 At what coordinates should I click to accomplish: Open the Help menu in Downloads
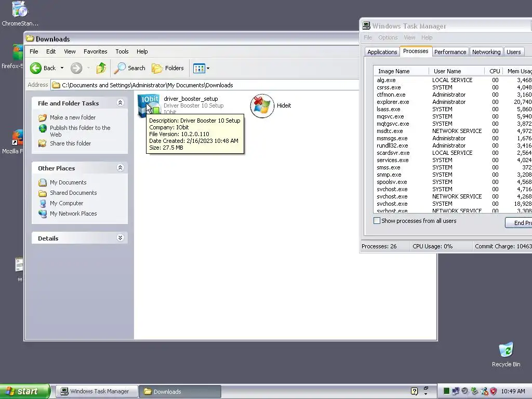142,51
